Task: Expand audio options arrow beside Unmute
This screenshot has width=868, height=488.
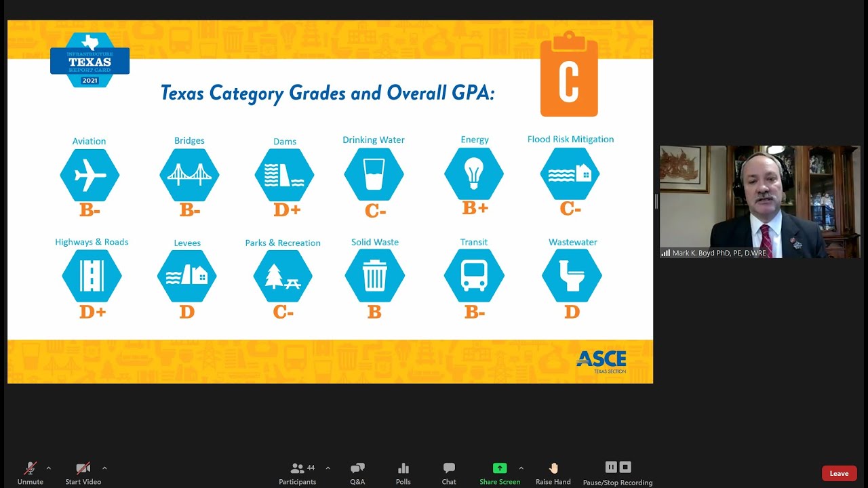Action: pos(49,468)
